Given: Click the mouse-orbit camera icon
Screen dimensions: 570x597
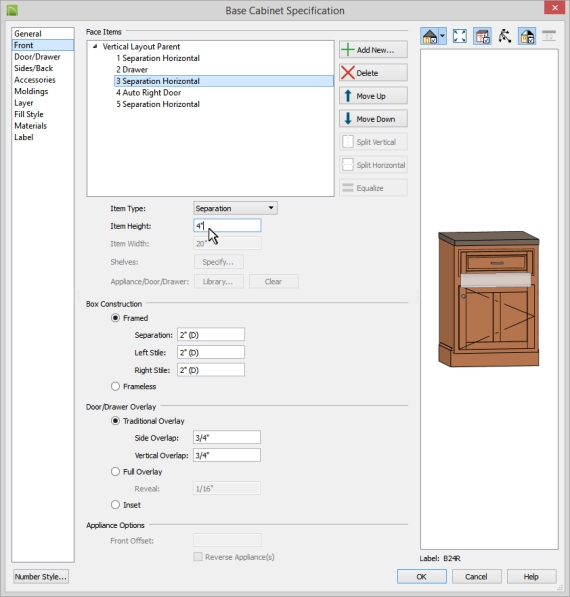Looking at the screenshot, I should (x=505, y=37).
